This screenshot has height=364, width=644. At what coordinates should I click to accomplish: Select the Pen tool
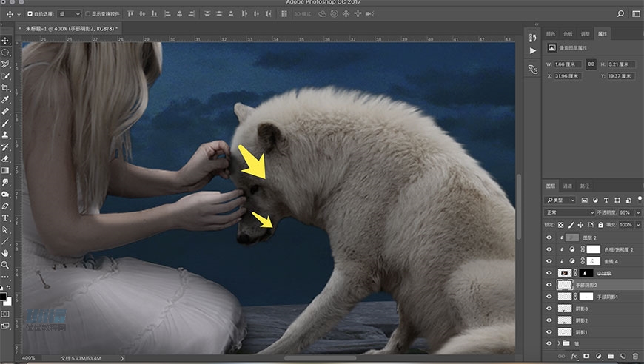point(5,206)
